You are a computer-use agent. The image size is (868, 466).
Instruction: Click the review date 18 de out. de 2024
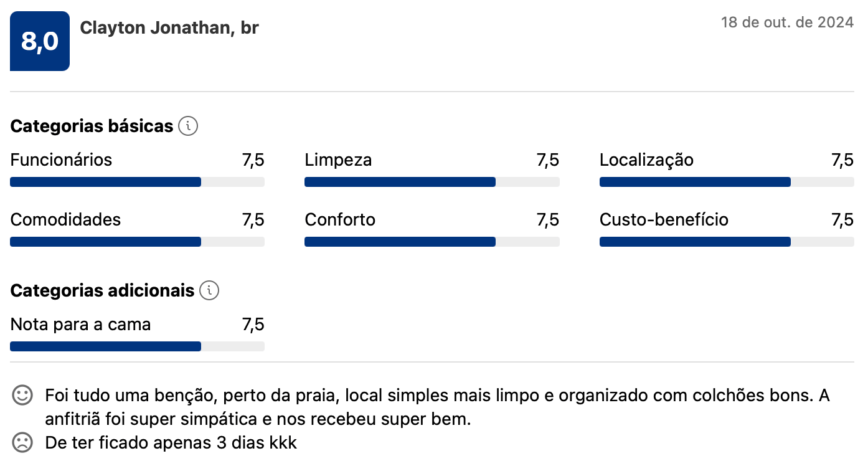click(x=787, y=23)
